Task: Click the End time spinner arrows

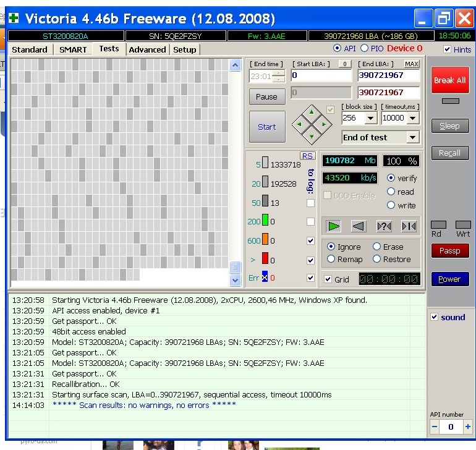Action: pos(279,76)
